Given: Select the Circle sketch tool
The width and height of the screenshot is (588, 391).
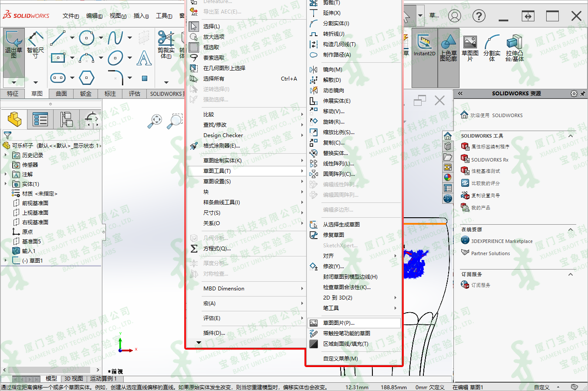Looking at the screenshot, I should 87,38.
